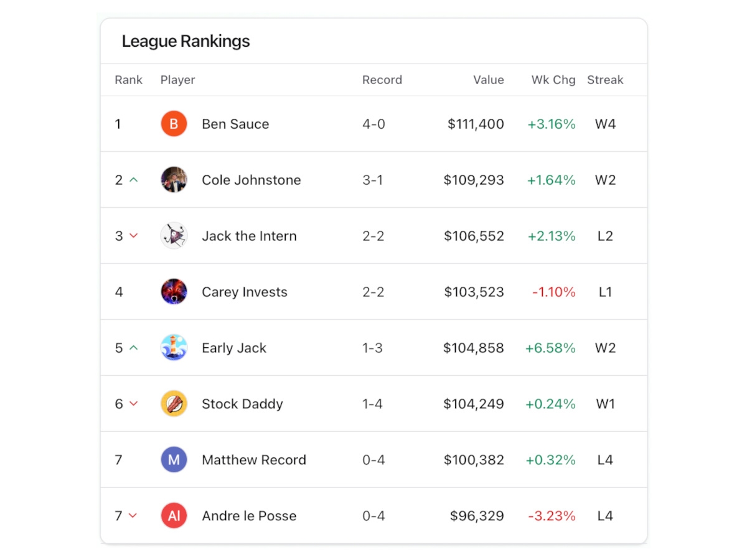
Task: Click Early Jack's +6.58% weekly change
Action: coord(550,347)
